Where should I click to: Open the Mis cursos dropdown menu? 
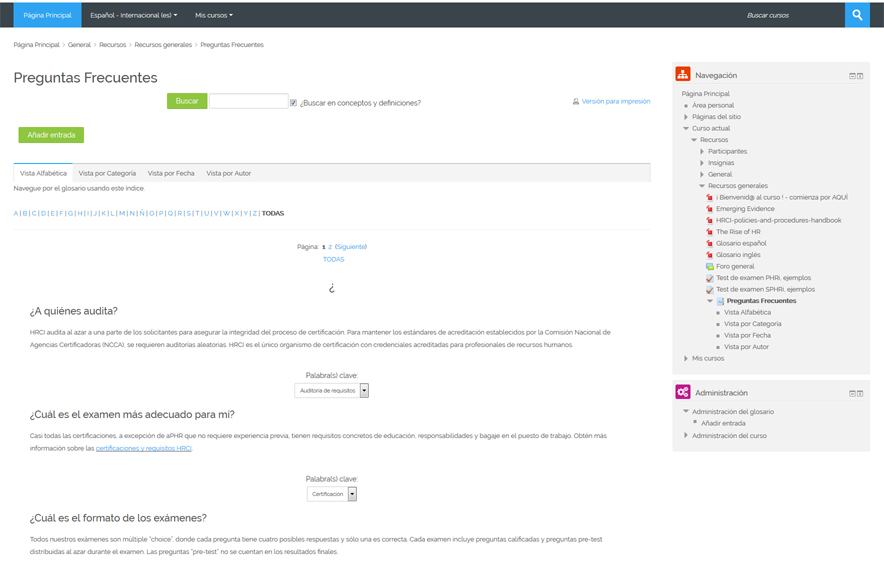[x=214, y=15]
